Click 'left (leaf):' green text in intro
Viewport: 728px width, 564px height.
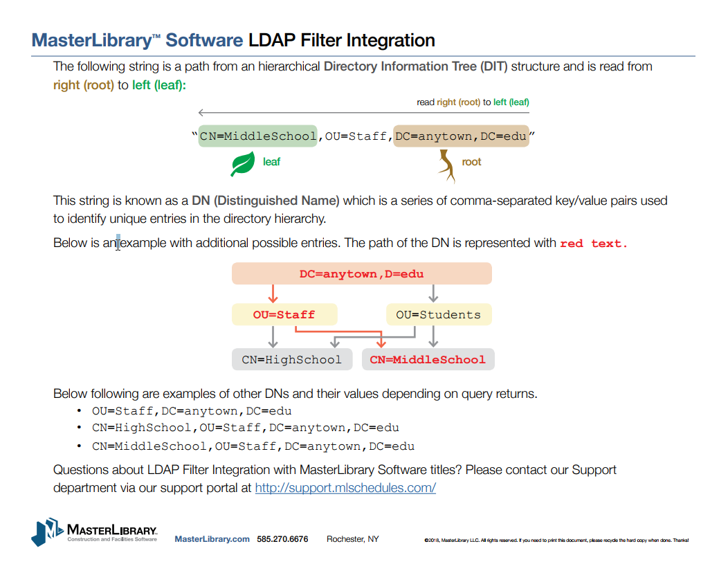pyautogui.click(x=158, y=85)
